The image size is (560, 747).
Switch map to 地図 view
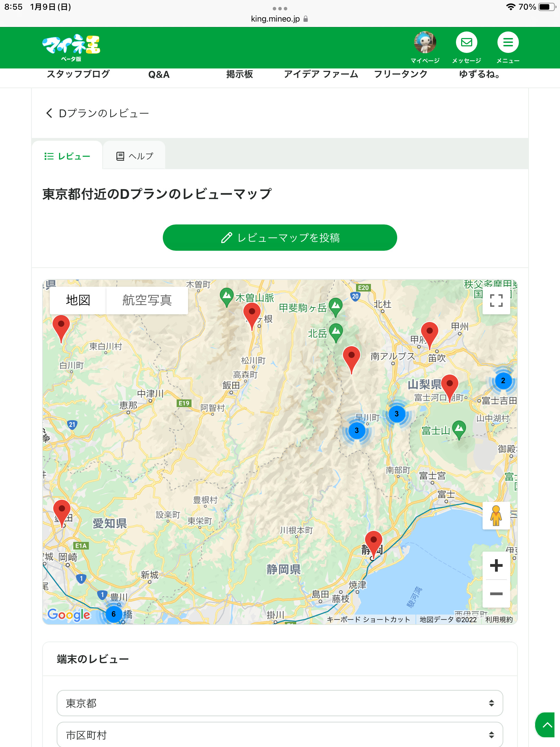point(78,300)
